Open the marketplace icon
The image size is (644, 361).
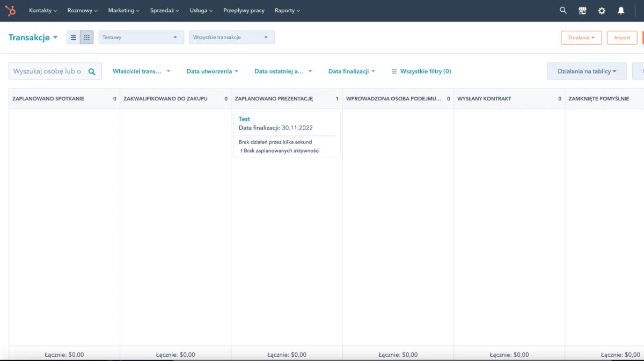[582, 10]
